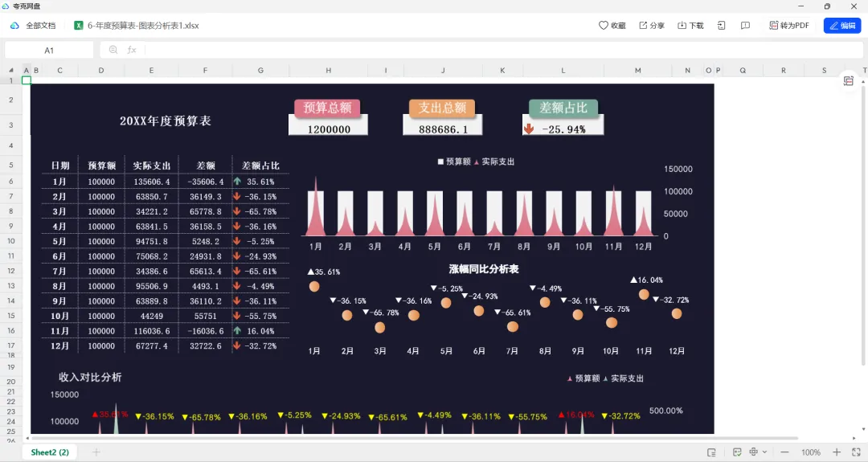Click the 实际支出 table column header
This screenshot has width=868, height=462.
[x=152, y=166]
